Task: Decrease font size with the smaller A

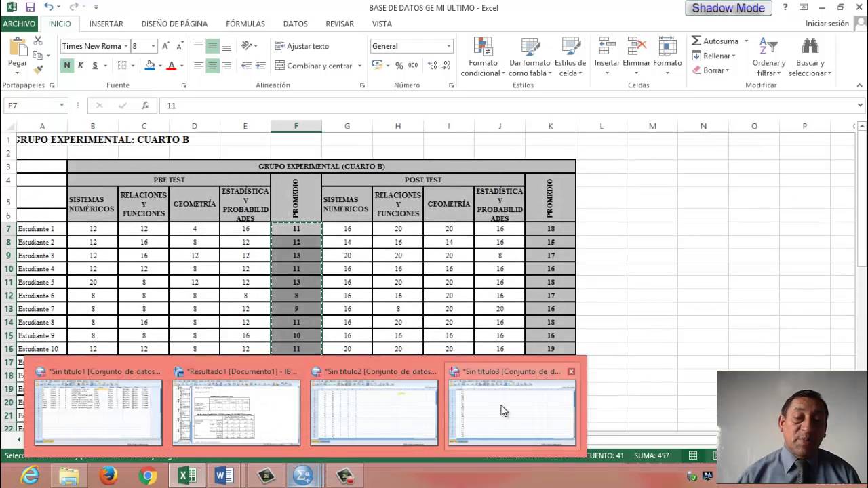Action: pyautogui.click(x=180, y=46)
